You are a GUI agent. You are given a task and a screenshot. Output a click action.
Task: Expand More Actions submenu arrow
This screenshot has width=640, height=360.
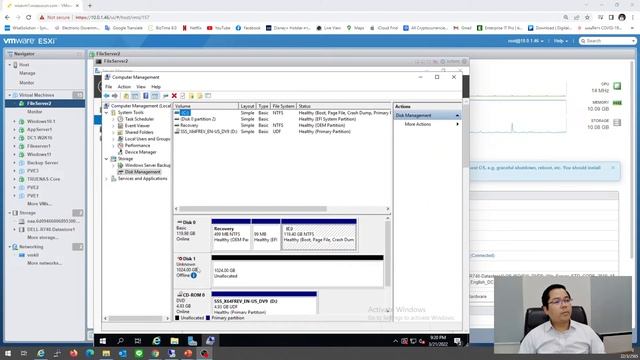coord(457,124)
